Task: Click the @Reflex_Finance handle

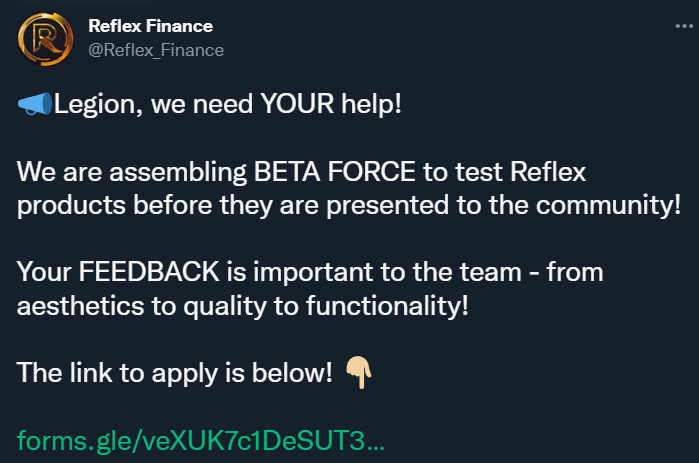Action: coord(156,50)
